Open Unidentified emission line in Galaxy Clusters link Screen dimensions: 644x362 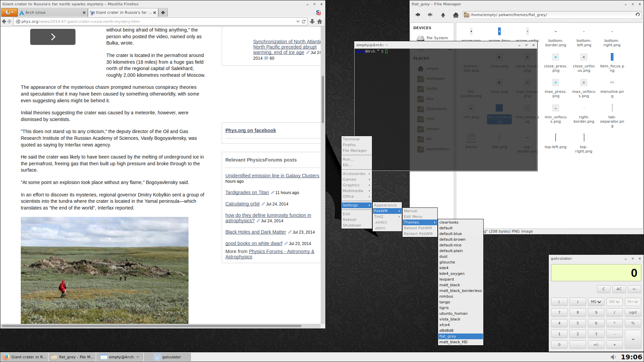click(272, 176)
